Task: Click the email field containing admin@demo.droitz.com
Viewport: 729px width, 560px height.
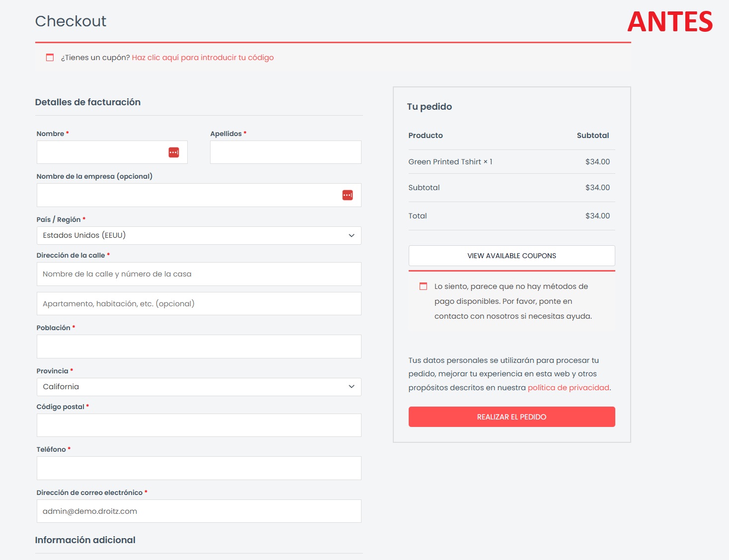Action: pyautogui.click(x=199, y=511)
